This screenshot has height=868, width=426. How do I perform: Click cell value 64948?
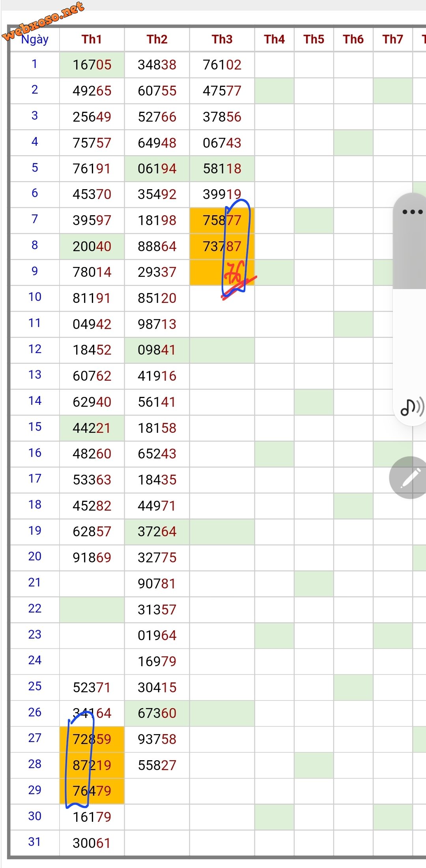[x=157, y=143]
